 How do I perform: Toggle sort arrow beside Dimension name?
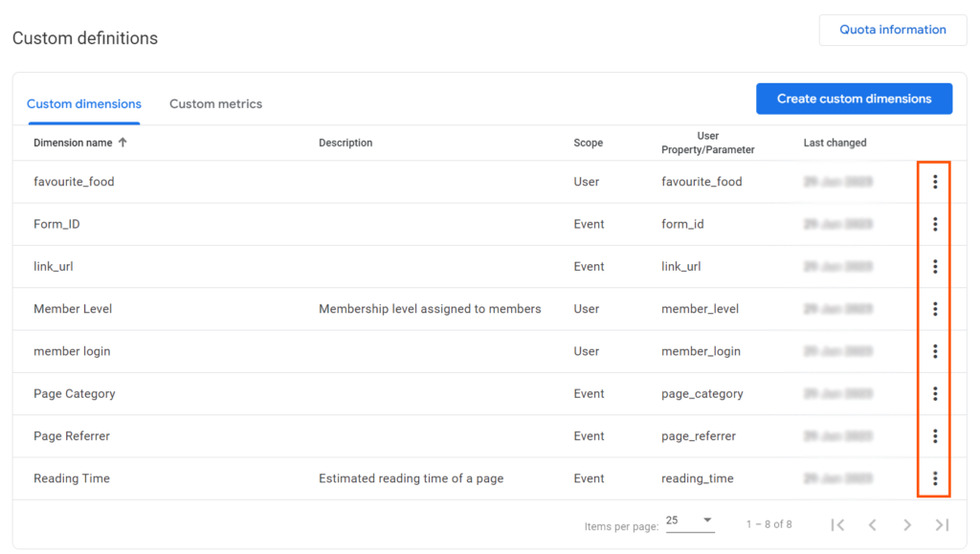122,143
